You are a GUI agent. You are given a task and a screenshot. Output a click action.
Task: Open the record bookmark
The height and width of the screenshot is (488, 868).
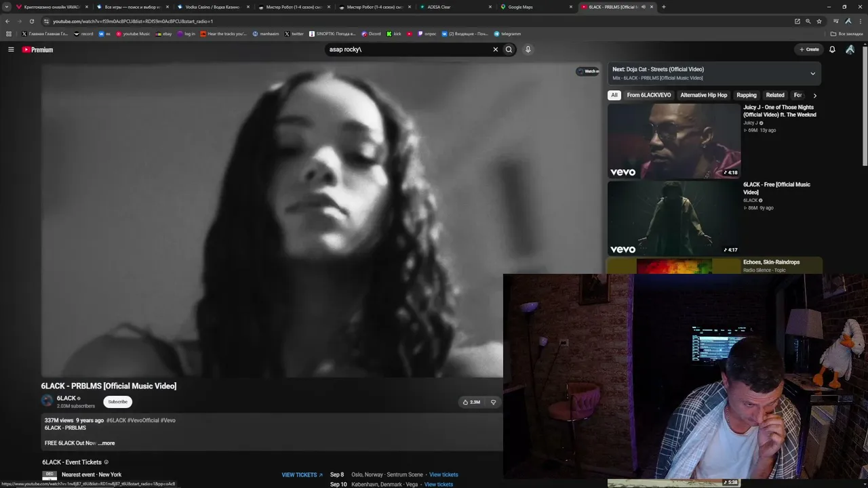pyautogui.click(x=83, y=34)
